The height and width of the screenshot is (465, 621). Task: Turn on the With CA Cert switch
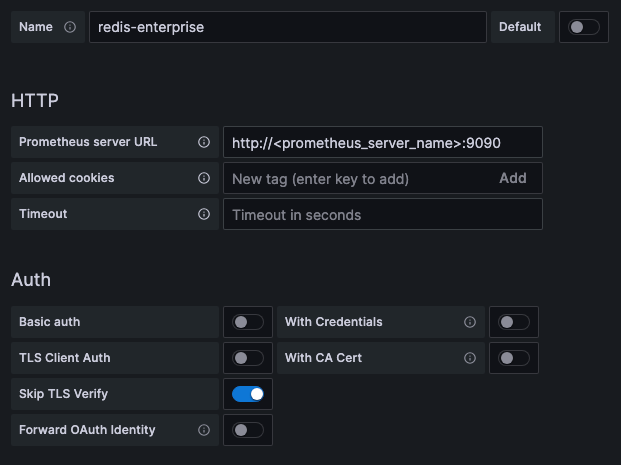pos(514,358)
